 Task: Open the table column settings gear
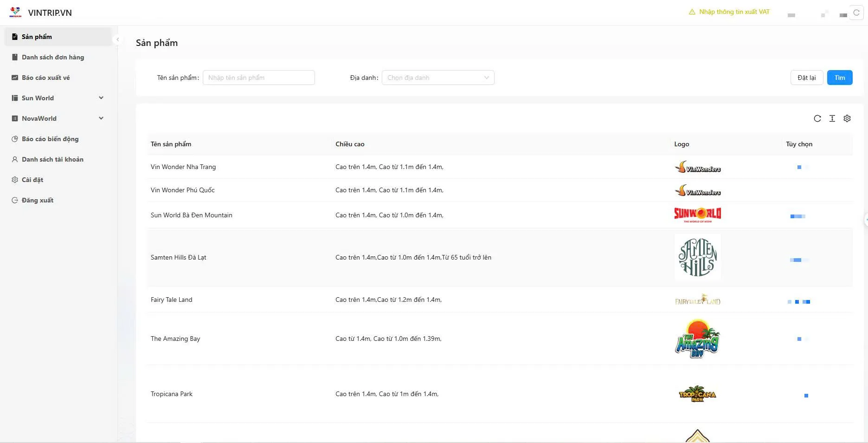pos(847,118)
